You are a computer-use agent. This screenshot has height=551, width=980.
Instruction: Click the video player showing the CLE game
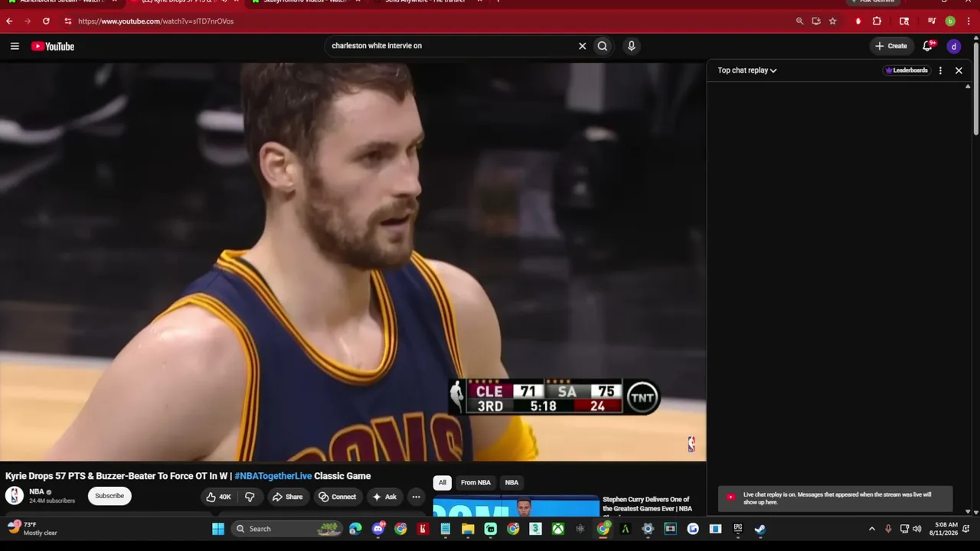click(353, 262)
